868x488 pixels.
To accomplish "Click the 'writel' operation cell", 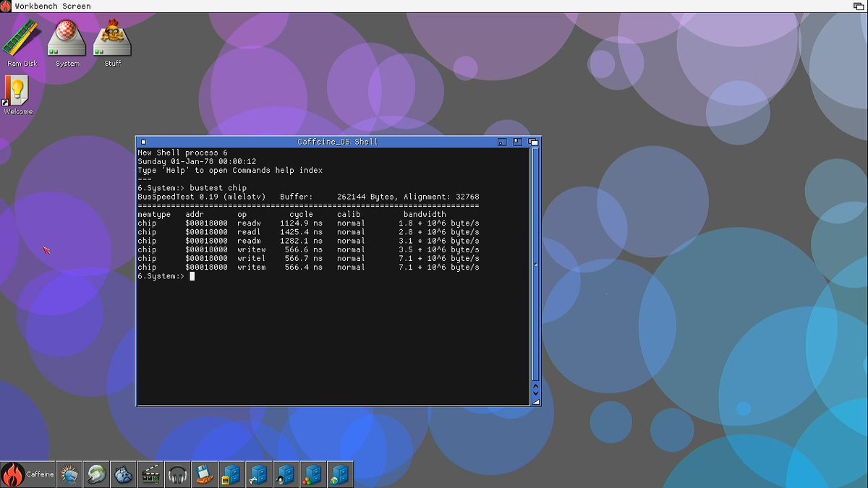I will [252, 258].
